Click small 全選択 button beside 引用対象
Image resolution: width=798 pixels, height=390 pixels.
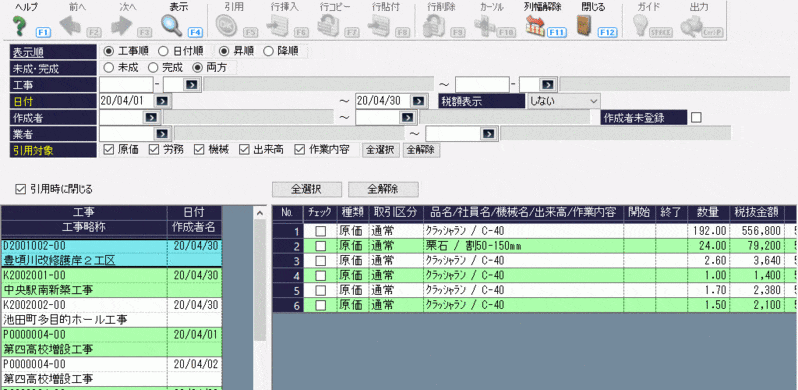tap(381, 150)
